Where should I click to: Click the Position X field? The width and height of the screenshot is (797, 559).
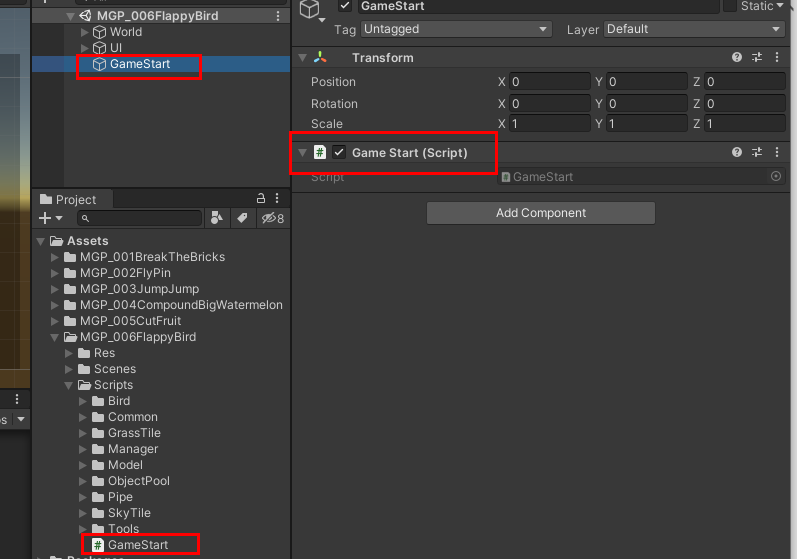point(549,82)
